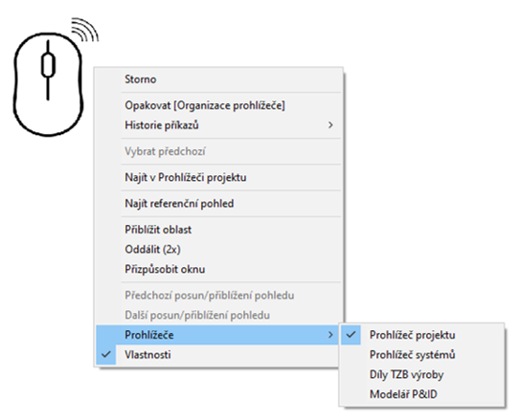The width and height of the screenshot is (518, 420).
Task: Select Opakovat [Organizace prohlížeče]
Action: tap(218, 105)
